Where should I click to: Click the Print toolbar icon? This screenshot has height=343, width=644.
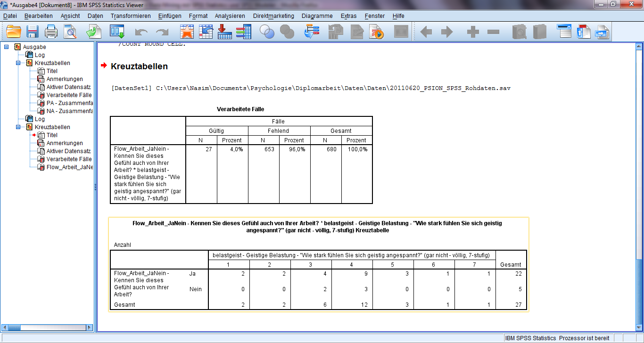51,32
